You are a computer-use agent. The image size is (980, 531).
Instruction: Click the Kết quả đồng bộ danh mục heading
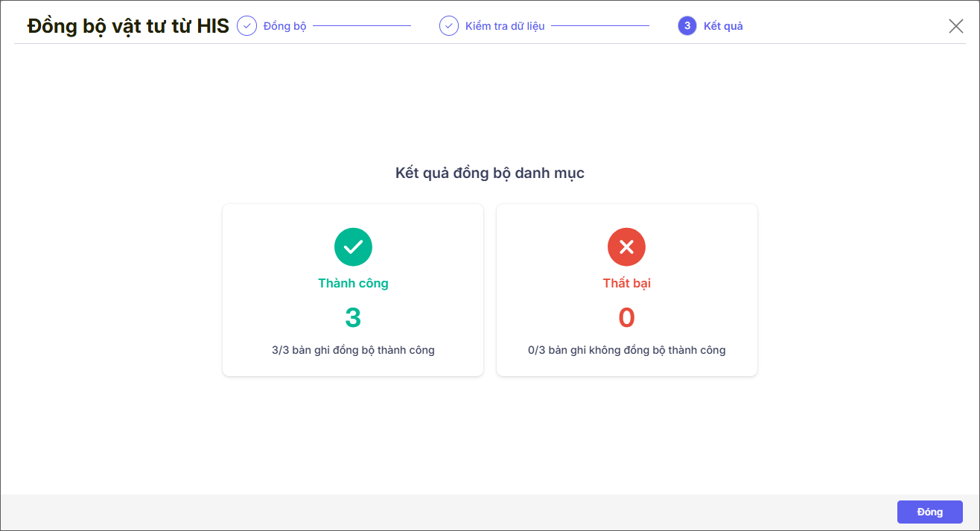pos(490,174)
